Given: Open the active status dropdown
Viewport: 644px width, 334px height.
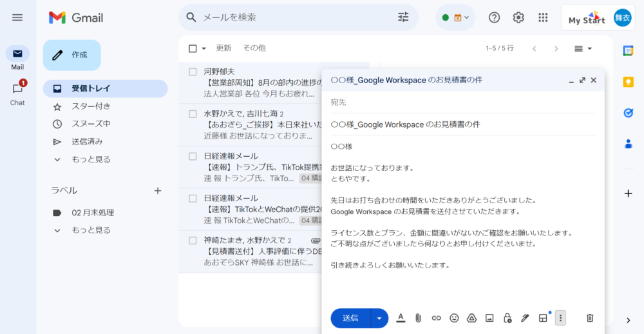Looking at the screenshot, I should click(455, 17).
